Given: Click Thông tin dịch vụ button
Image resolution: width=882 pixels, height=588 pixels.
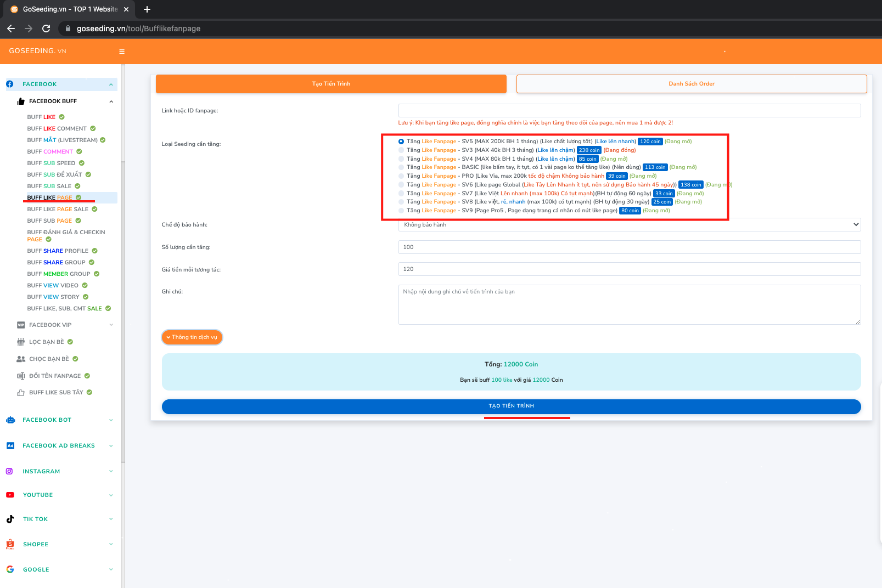Looking at the screenshot, I should pyautogui.click(x=192, y=337).
